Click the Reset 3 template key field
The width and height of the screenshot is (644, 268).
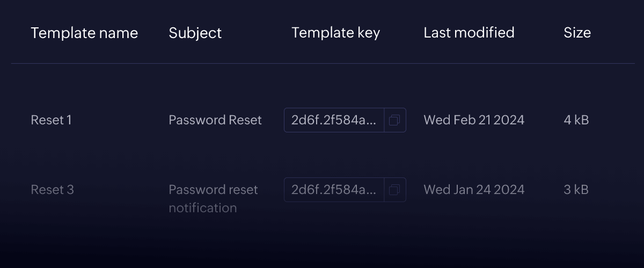(334, 190)
